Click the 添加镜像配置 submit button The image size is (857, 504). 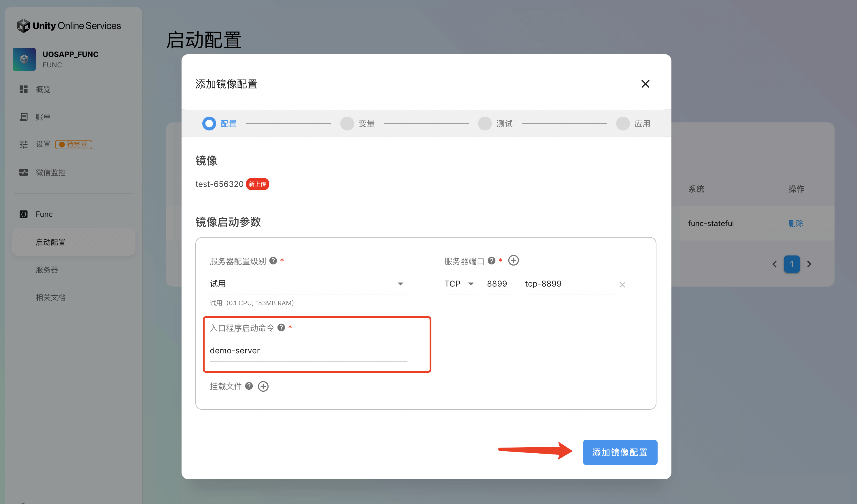coord(620,452)
